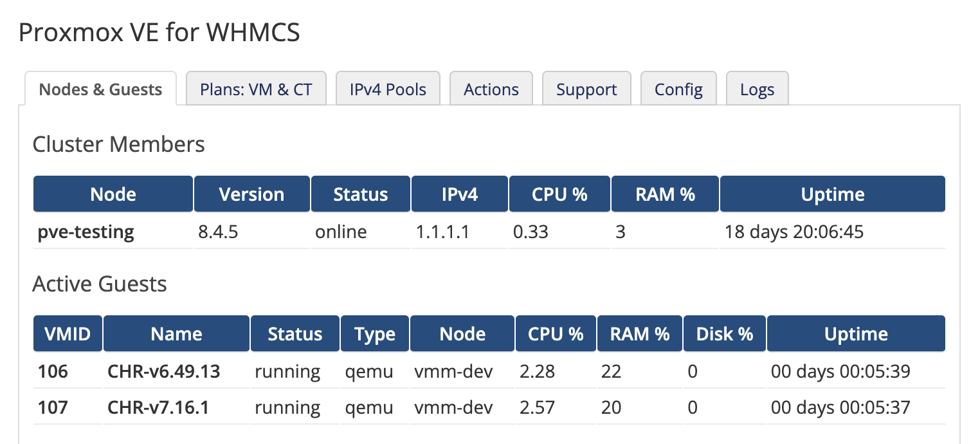
Task: Click the Status header in Cluster Members
Action: click(361, 194)
